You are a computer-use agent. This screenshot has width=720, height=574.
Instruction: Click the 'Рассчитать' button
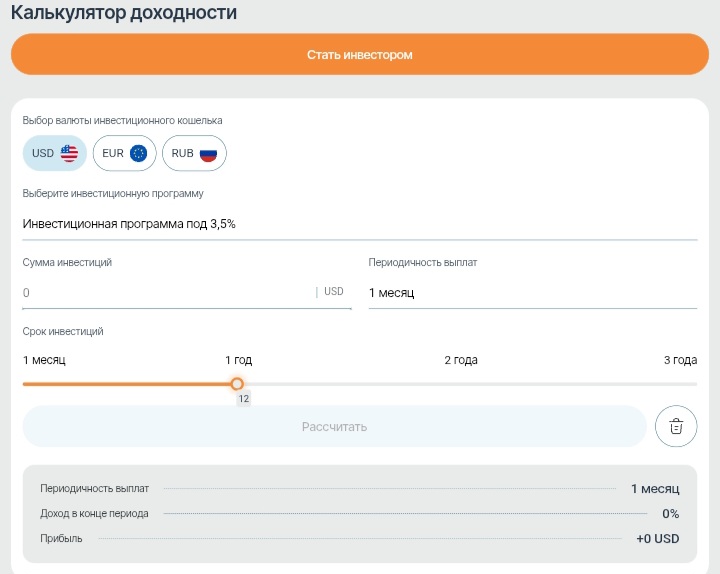point(334,427)
